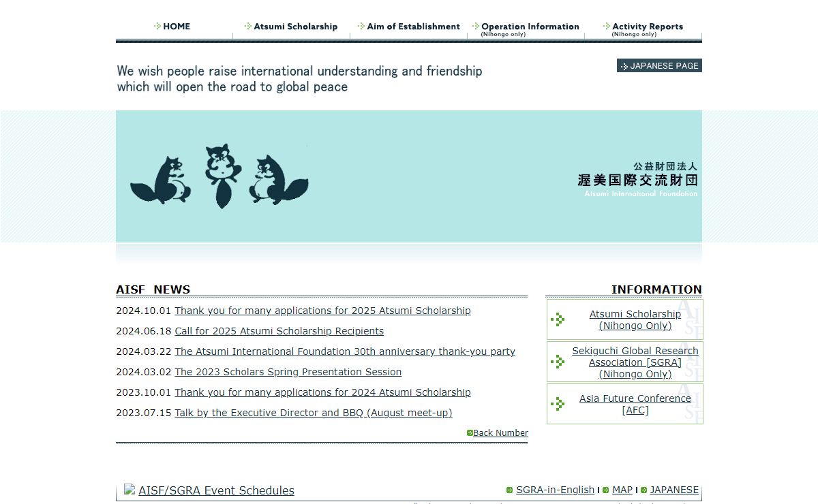Screen dimensions: 818x504
Task: Open Atsumi Scholarship (Nihongo Only) info link
Action: pyautogui.click(x=635, y=320)
